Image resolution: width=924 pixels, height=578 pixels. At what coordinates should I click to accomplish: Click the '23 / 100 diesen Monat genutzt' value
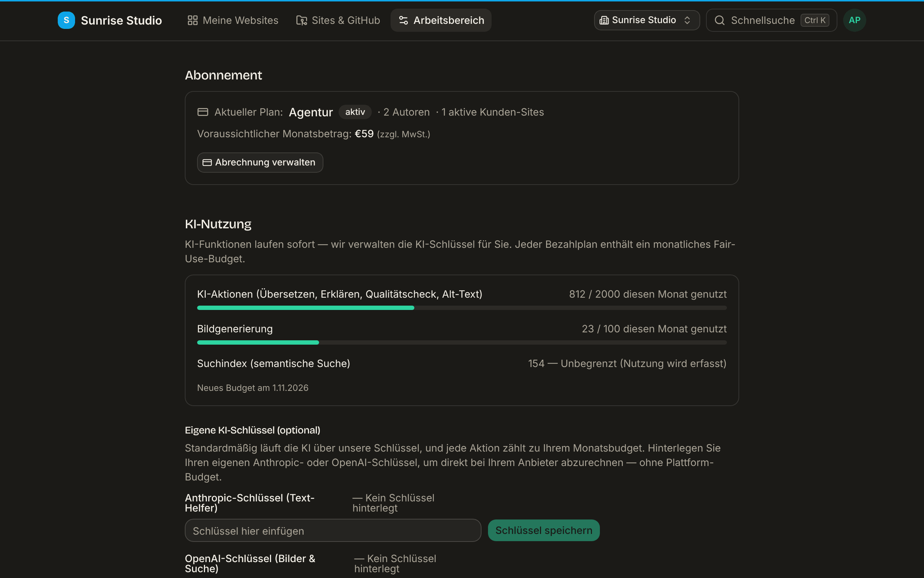click(x=654, y=329)
